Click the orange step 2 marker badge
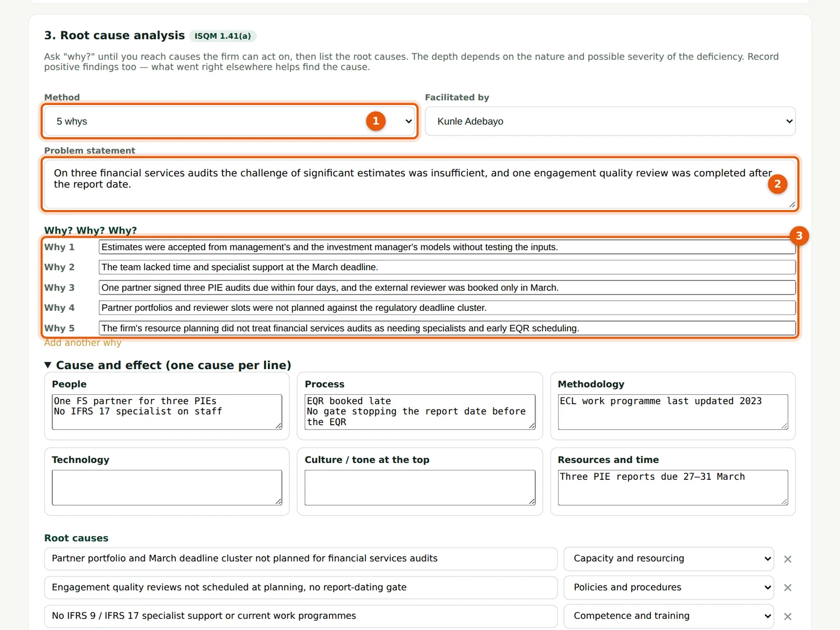Viewport: 840px width, 630px height. (778, 184)
